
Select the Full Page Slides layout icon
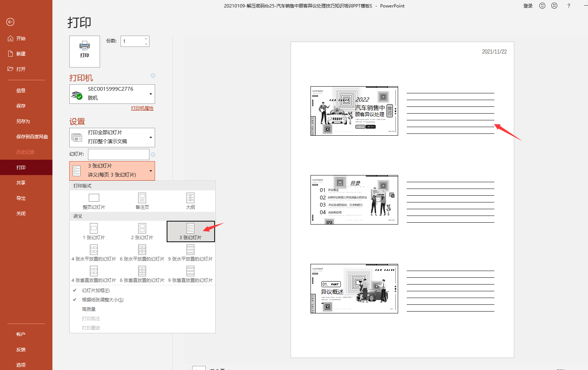point(94,198)
